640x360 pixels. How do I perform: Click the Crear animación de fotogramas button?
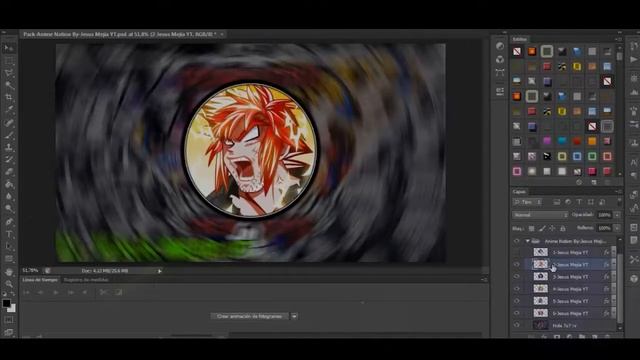pos(249,316)
